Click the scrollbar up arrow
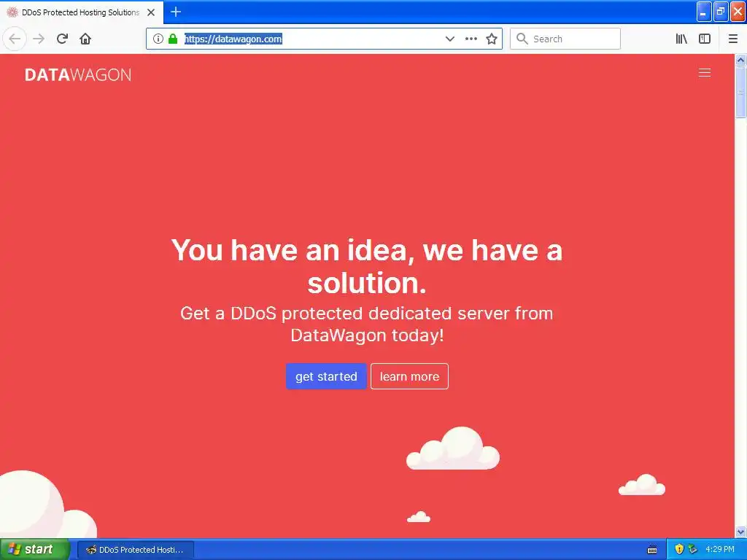 pos(740,60)
